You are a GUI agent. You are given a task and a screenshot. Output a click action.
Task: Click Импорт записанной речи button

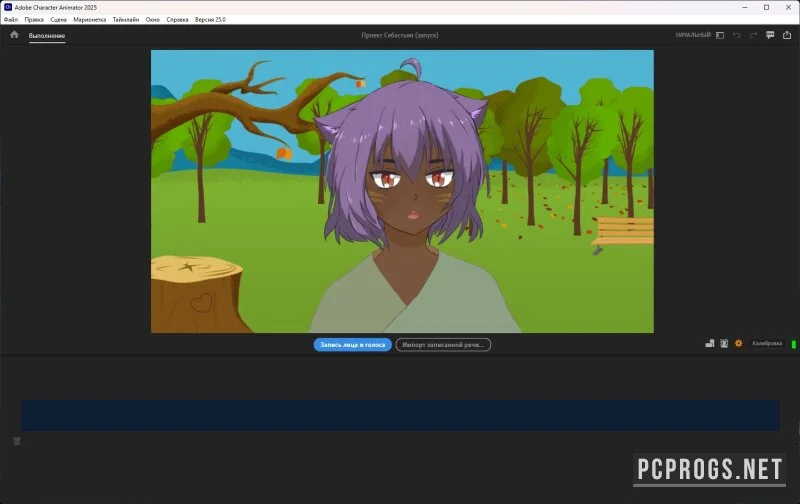pos(443,345)
